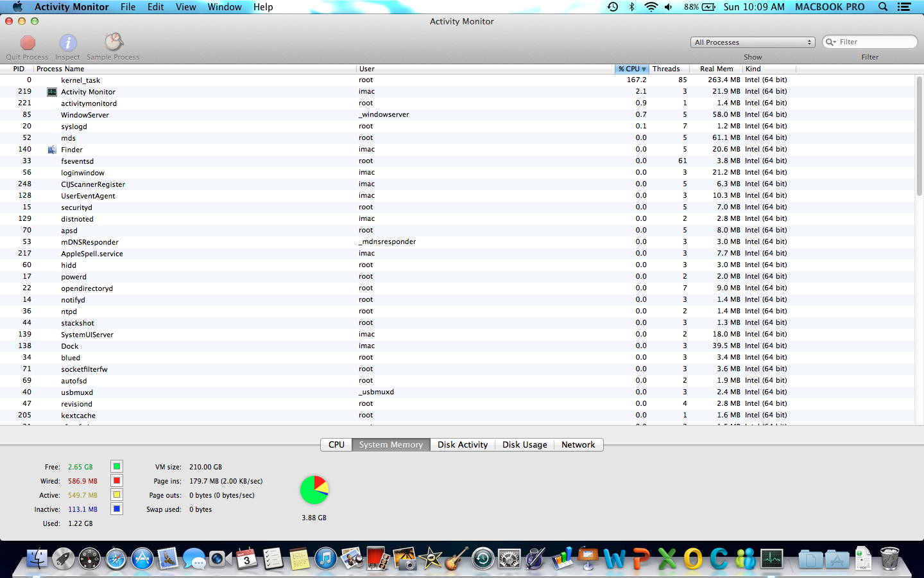Screen dimensions: 924x578
Task: Open Mail stamp icon in Dock
Action: (168, 559)
